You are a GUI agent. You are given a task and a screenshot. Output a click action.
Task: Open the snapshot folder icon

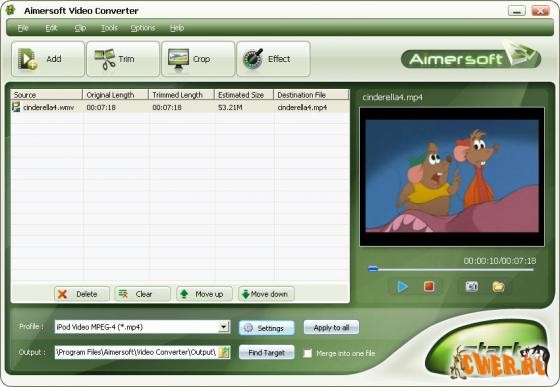tap(498, 286)
